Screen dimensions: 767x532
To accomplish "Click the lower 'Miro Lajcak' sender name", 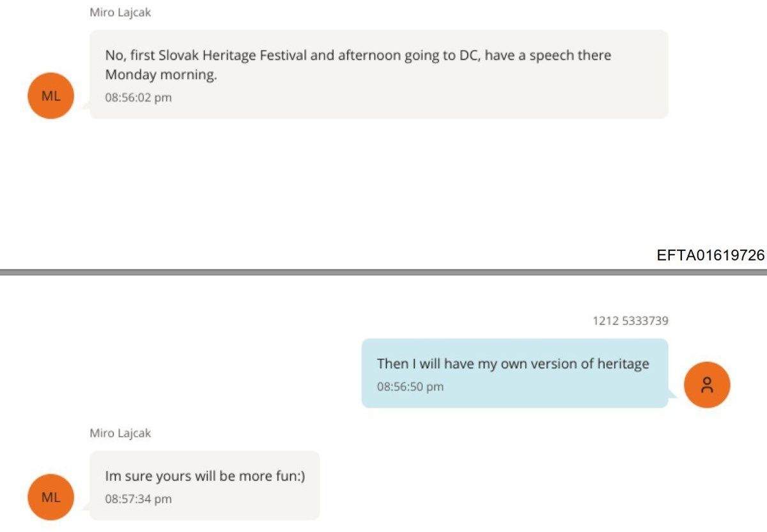I will tap(120, 433).
